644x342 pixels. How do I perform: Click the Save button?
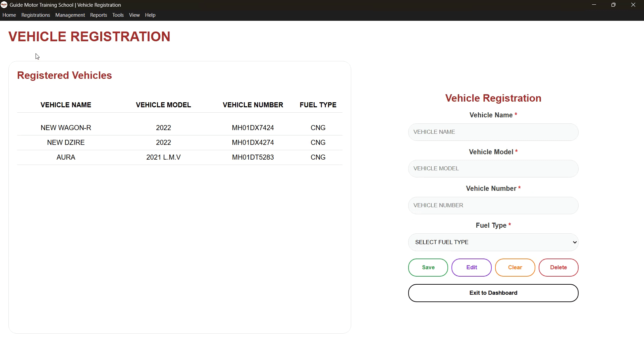pyautogui.click(x=428, y=267)
